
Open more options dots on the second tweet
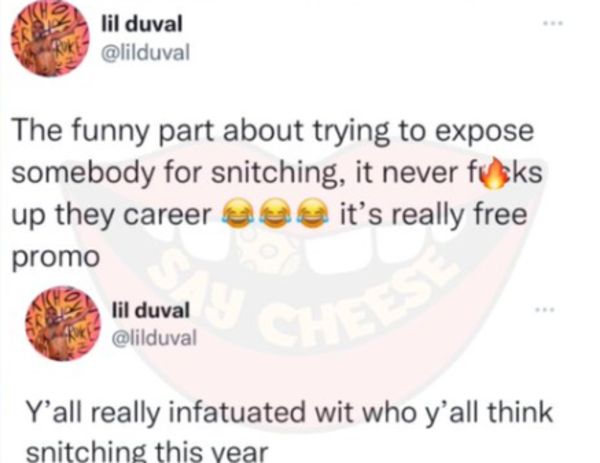[x=544, y=309]
